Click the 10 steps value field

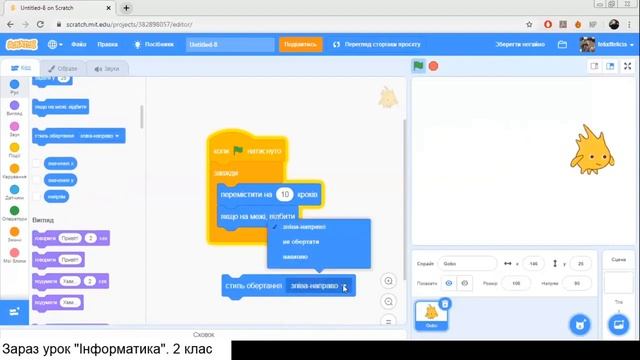pos(284,194)
